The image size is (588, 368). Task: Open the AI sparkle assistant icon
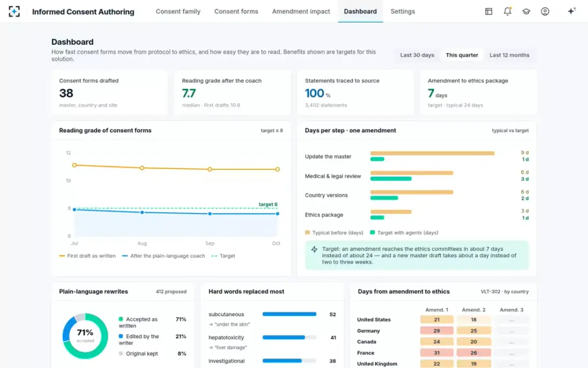571,11
